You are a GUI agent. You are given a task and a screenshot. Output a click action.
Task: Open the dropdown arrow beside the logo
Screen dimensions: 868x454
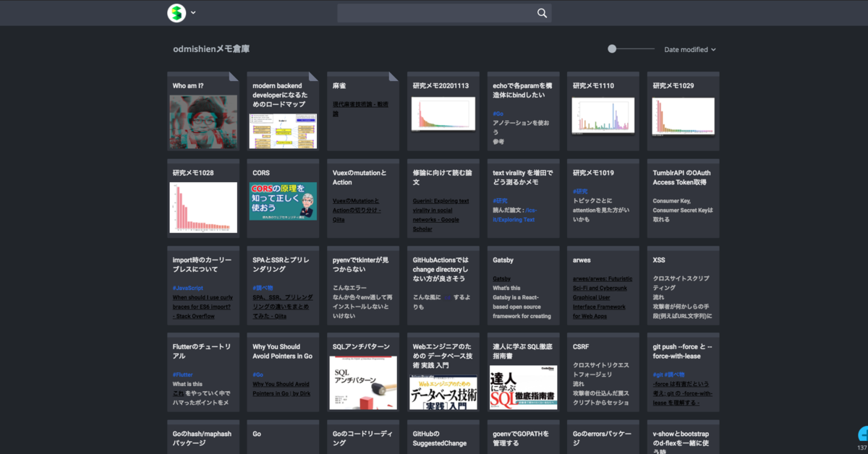[x=193, y=12]
